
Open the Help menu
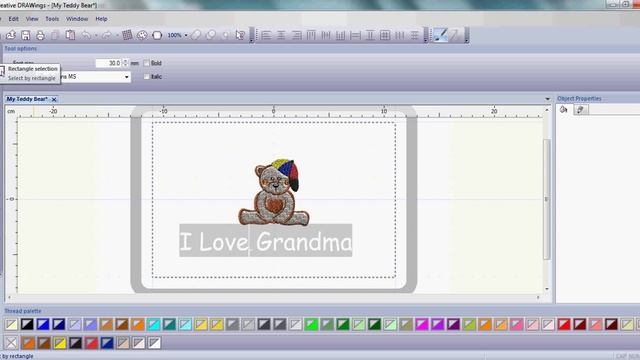point(101,19)
